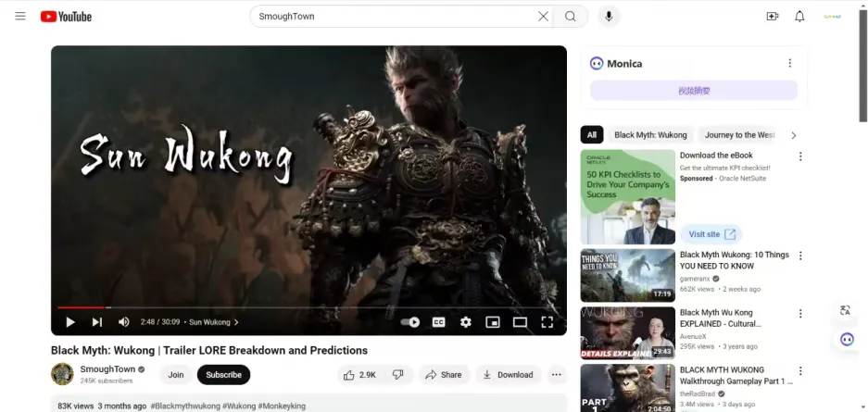Toggle autoplay switch in player

[x=410, y=322]
